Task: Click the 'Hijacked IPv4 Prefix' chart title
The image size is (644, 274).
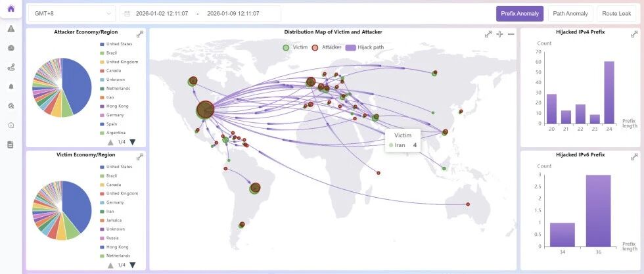Action: pyautogui.click(x=580, y=32)
